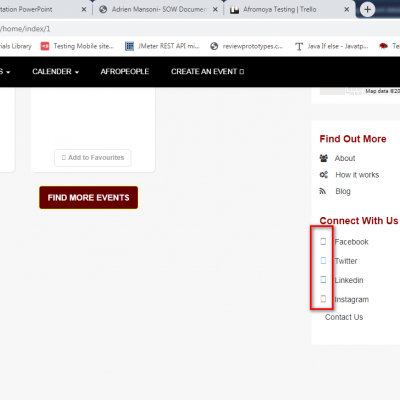Switch to Adrien Mansoni SOW Document tab
Viewport: 400px width, 400px height.
pos(159,9)
